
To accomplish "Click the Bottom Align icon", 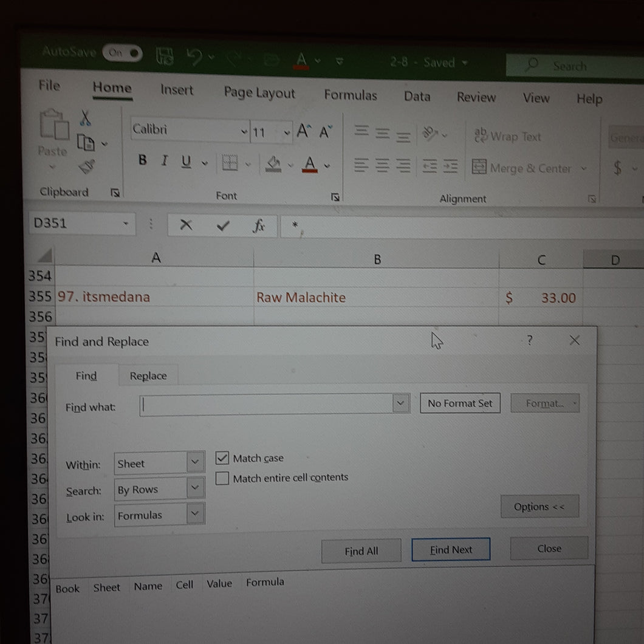I will (403, 136).
